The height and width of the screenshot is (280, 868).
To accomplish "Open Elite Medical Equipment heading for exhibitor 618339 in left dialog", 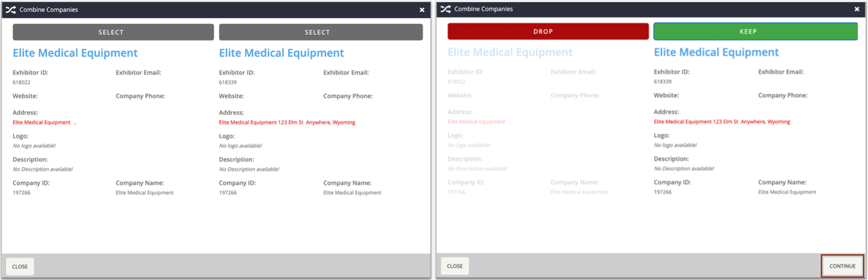I will coord(281,53).
